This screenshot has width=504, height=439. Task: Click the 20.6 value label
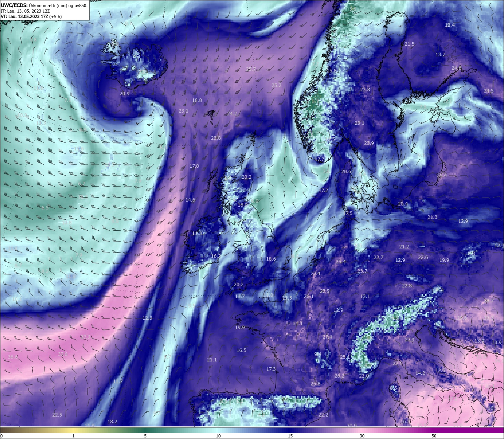[346, 171]
